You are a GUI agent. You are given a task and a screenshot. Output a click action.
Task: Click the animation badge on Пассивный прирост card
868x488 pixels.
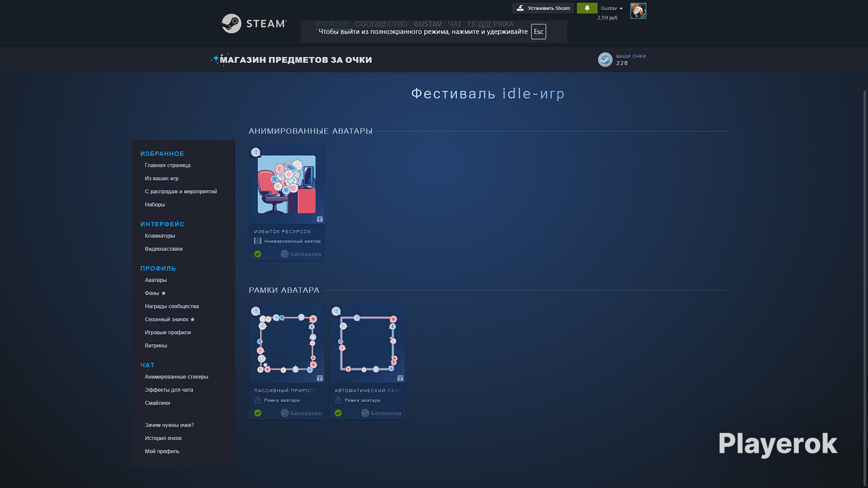point(320,378)
